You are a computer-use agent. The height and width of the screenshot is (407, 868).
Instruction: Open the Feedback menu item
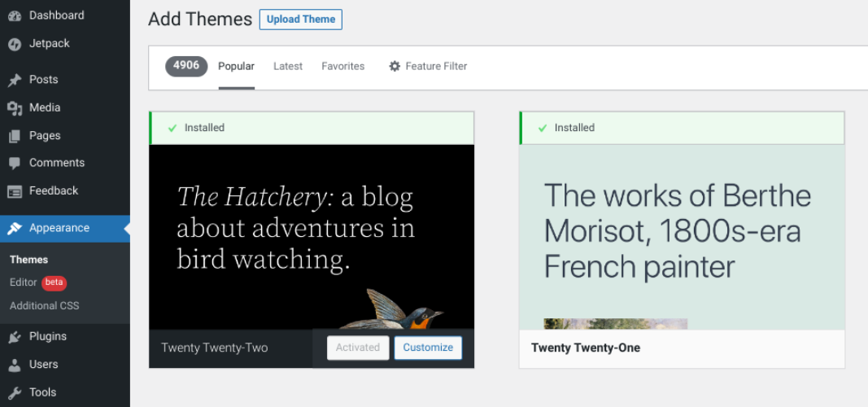click(x=65, y=190)
